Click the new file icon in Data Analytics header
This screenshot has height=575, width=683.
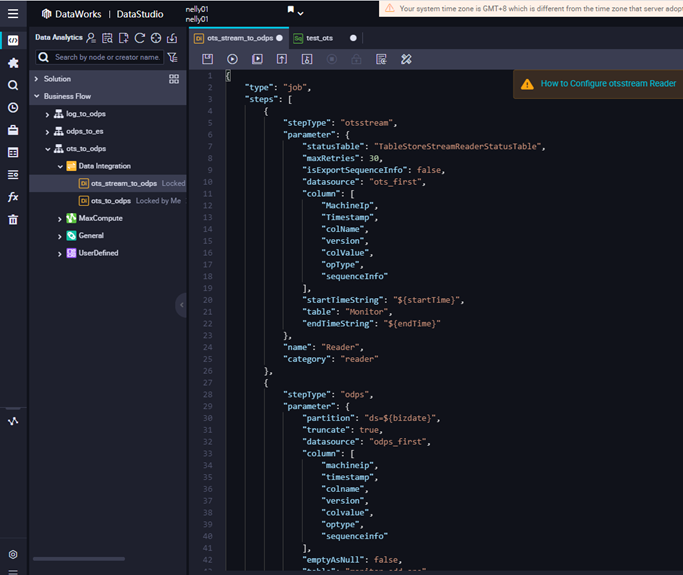[124, 38]
